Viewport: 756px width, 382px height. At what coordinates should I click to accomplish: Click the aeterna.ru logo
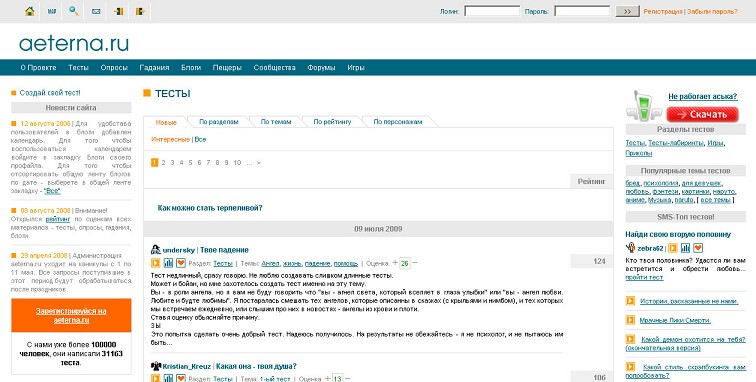(74, 43)
